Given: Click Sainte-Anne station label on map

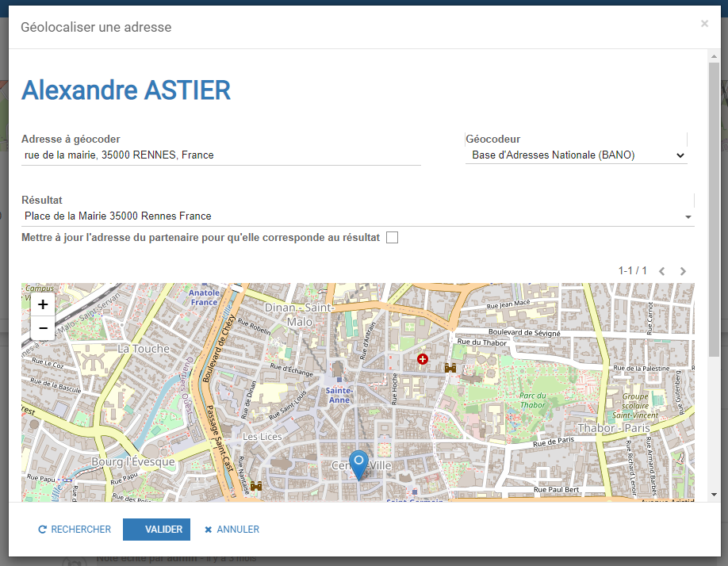Looking at the screenshot, I should pyautogui.click(x=339, y=396).
